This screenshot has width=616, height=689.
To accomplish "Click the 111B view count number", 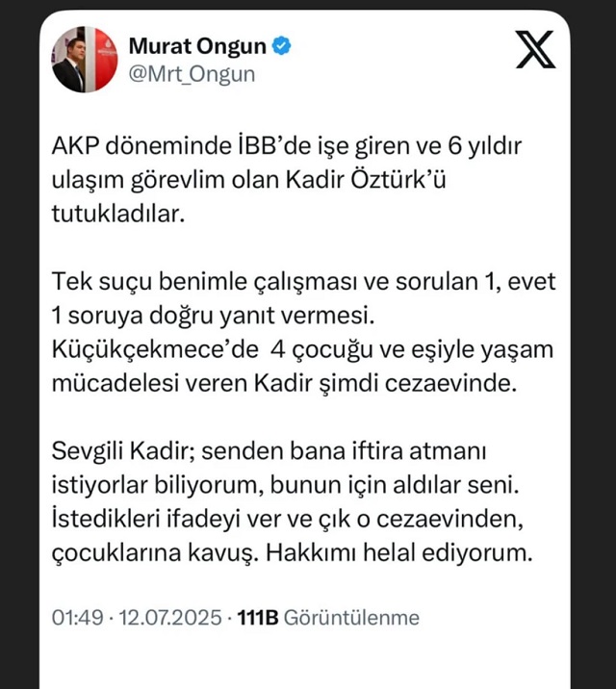I will tap(258, 617).
